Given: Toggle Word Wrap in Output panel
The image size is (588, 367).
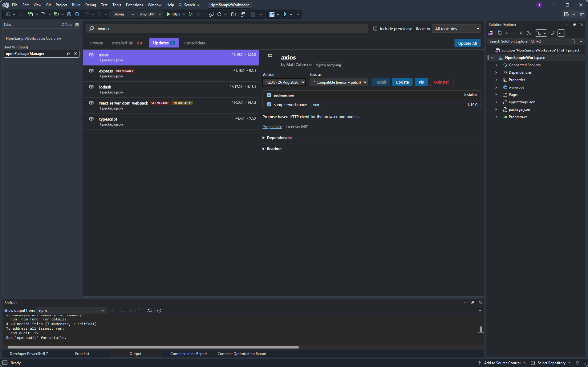Looking at the screenshot, I should (x=150, y=311).
